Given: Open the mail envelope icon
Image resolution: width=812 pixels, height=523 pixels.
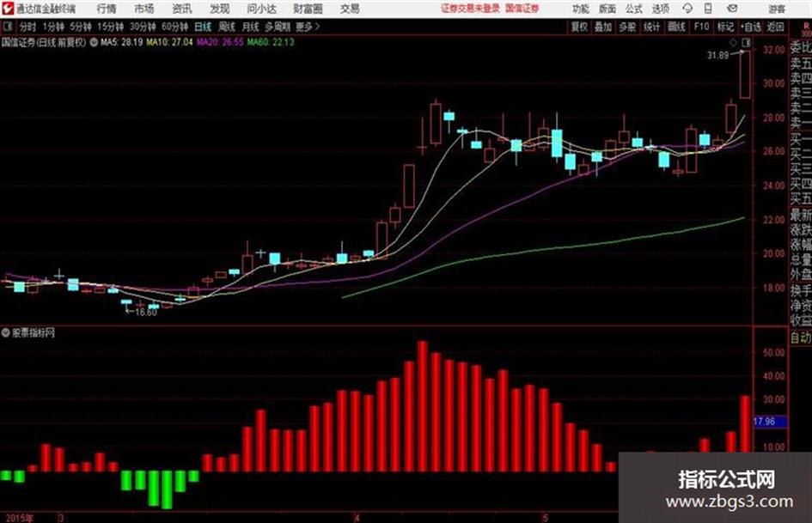Looking at the screenshot, I should [732, 9].
